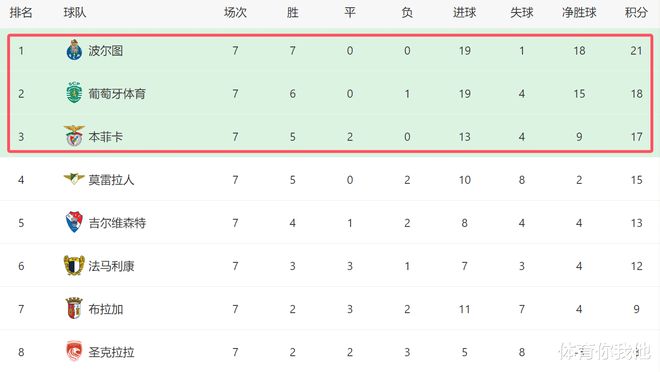Image resolution: width=660 pixels, height=372 pixels.
Task: Select the 本菲卡 team name
Action: [106, 137]
